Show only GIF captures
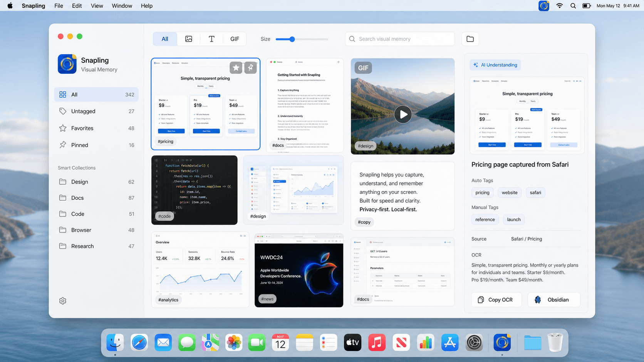Viewport: 644px width, 362px height. 235,39
